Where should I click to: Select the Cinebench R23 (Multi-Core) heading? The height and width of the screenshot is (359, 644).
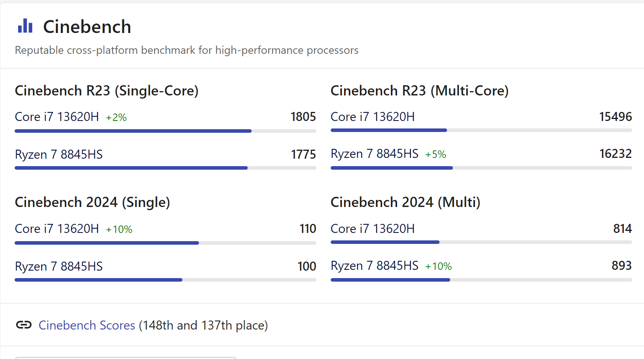click(420, 91)
